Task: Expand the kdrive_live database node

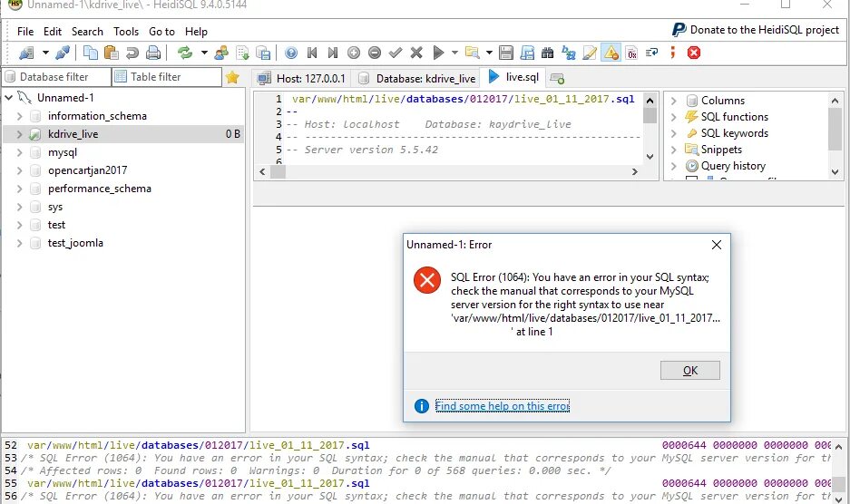Action: 20,134
